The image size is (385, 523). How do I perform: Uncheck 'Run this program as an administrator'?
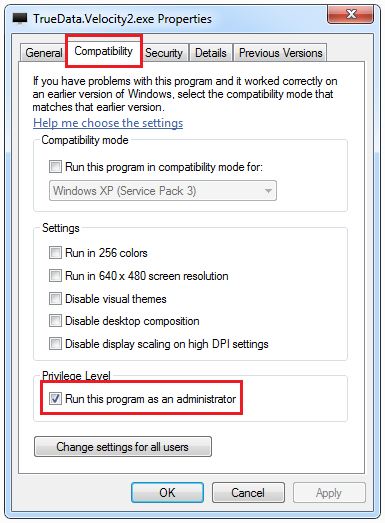[x=55, y=398]
